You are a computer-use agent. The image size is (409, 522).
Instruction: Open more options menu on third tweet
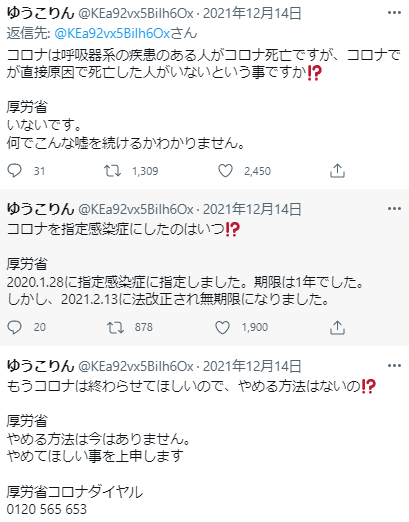click(x=394, y=366)
